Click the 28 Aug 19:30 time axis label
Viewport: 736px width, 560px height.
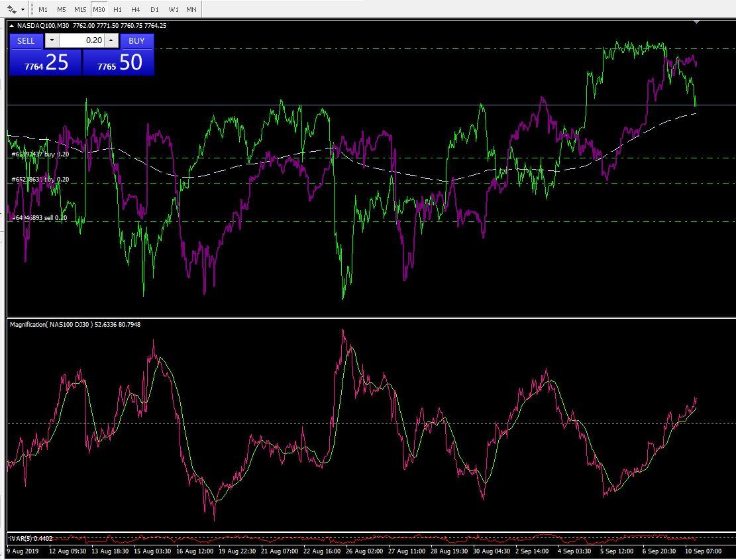point(449,551)
